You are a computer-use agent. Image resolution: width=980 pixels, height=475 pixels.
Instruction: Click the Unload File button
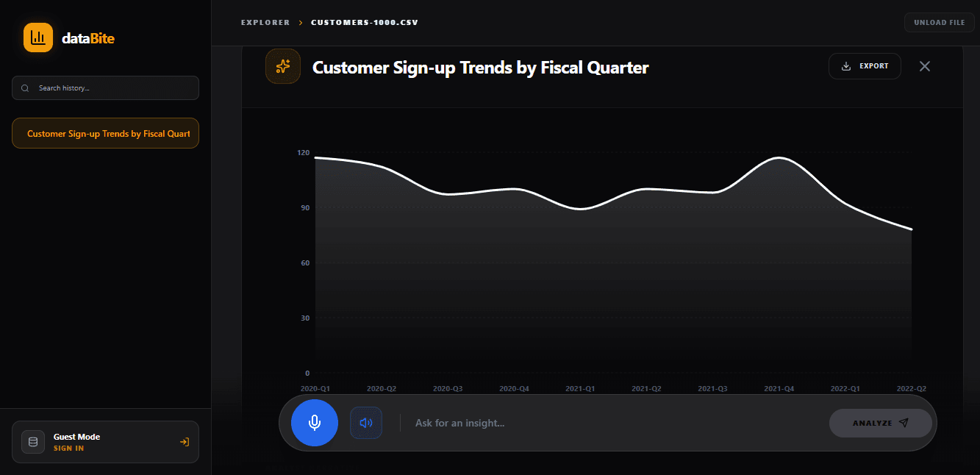940,23
